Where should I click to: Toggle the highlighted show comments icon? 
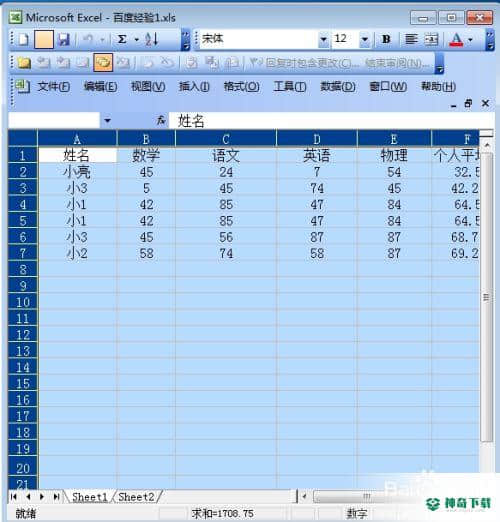click(x=103, y=62)
